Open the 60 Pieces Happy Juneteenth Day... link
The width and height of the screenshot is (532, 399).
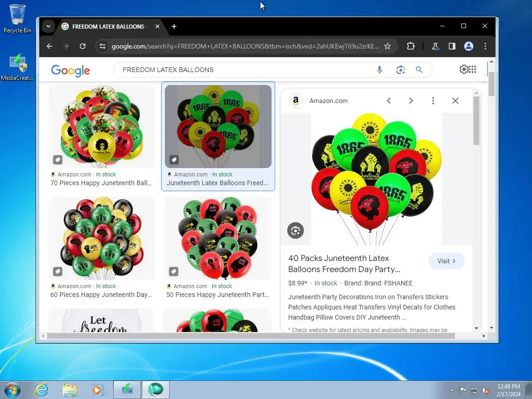101,295
